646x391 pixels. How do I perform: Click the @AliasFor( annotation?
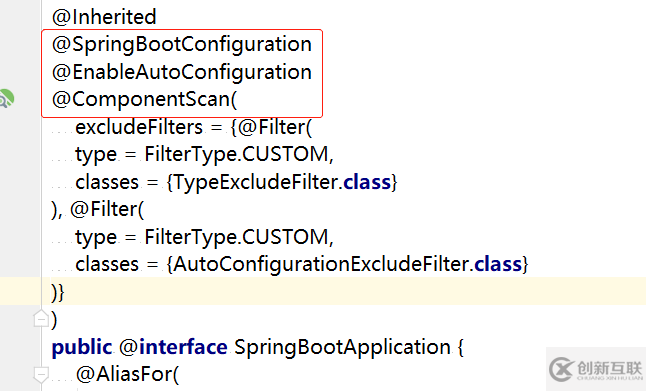tap(127, 375)
